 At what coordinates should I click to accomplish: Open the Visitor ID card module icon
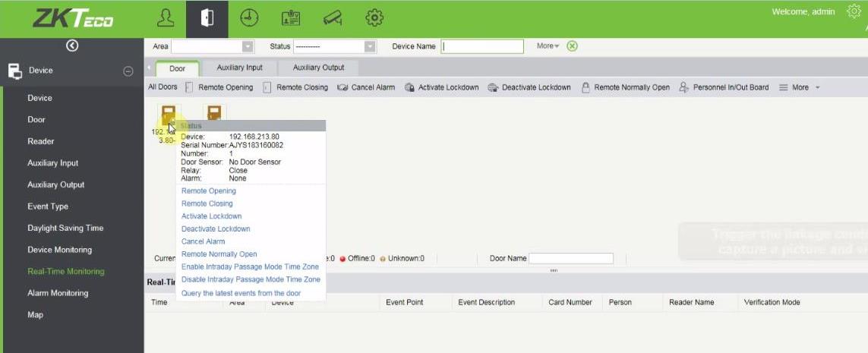point(291,19)
